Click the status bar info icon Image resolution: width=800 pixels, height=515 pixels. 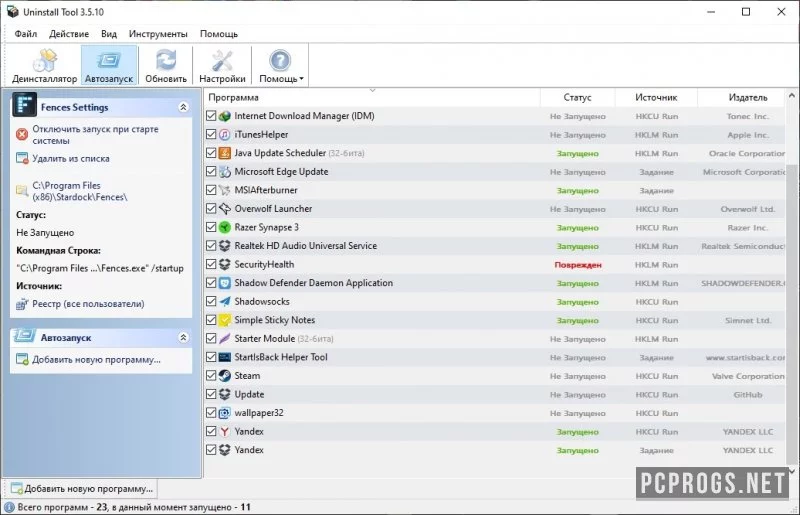[x=9, y=507]
